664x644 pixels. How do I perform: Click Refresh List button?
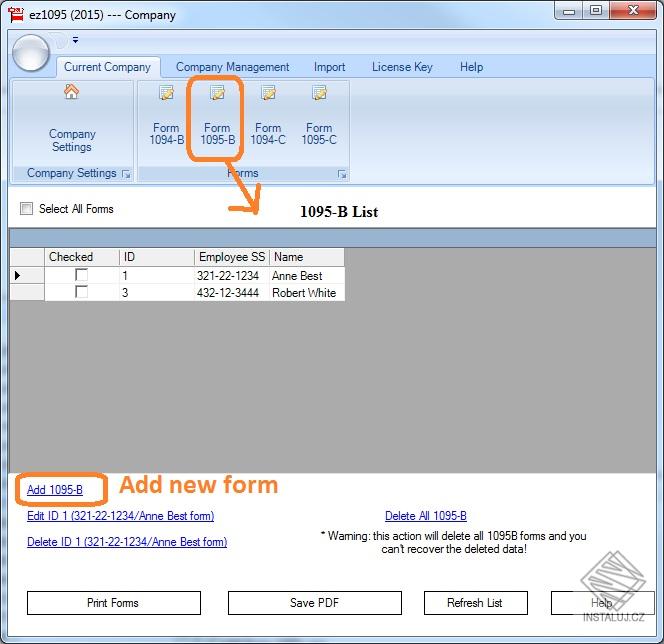point(476,603)
